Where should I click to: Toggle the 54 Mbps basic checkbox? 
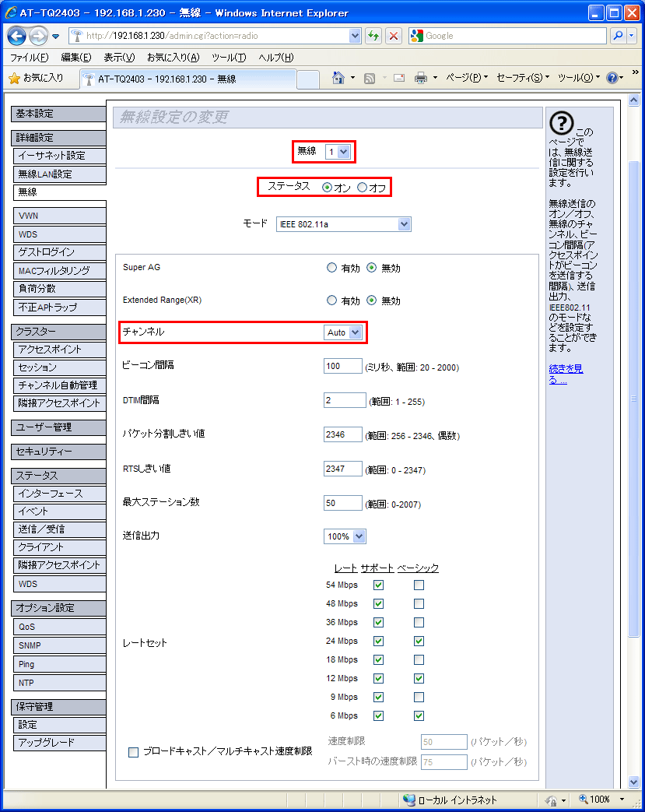[419, 585]
